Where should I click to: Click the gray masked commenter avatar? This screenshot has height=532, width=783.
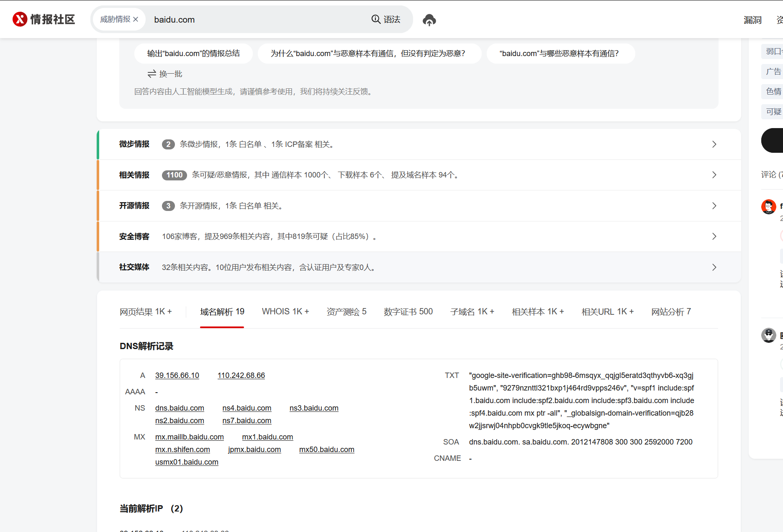768,335
